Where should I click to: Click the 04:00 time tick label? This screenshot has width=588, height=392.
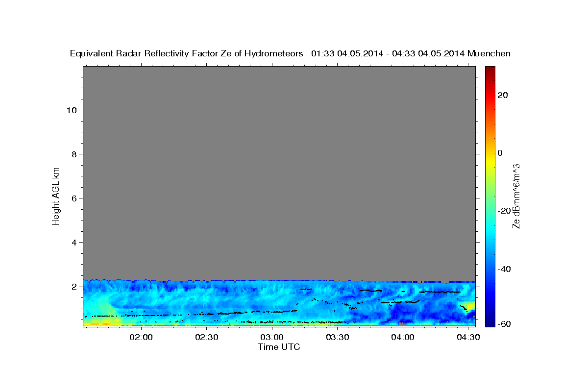(x=403, y=338)
